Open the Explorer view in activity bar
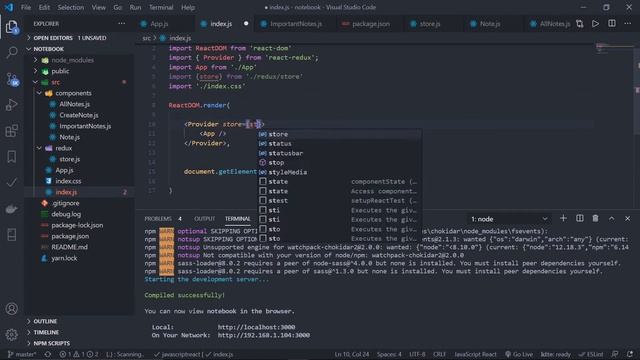 coord(12,27)
